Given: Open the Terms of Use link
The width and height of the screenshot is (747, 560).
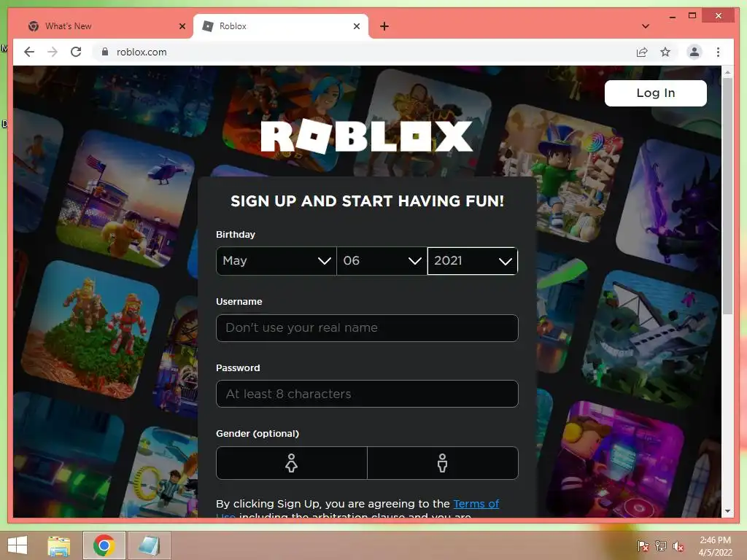Looking at the screenshot, I should click(476, 504).
